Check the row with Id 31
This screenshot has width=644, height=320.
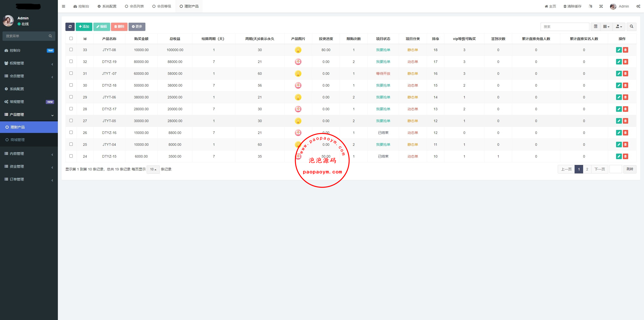click(x=71, y=73)
